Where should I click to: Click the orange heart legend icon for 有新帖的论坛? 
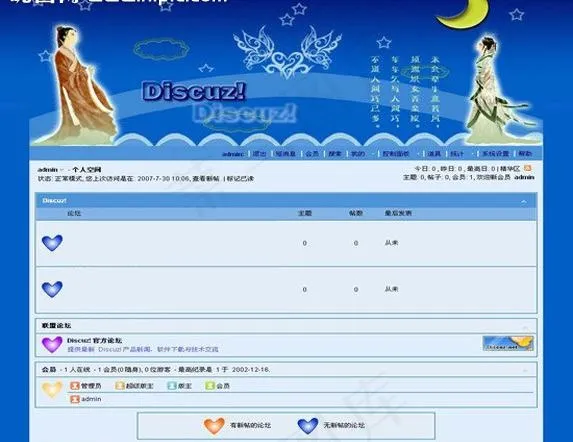click(214, 426)
